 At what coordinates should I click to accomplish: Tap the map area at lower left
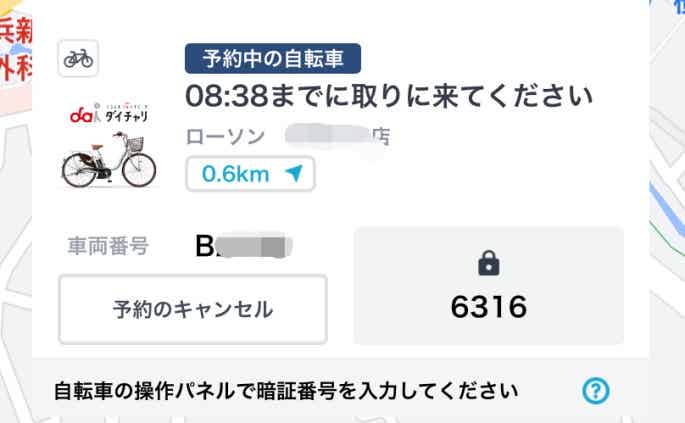[x=14, y=250]
